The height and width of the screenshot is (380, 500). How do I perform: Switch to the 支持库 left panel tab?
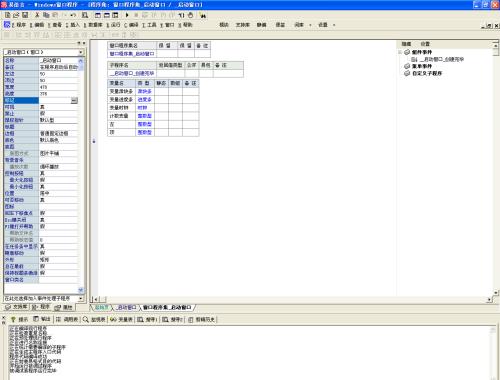tap(16, 307)
